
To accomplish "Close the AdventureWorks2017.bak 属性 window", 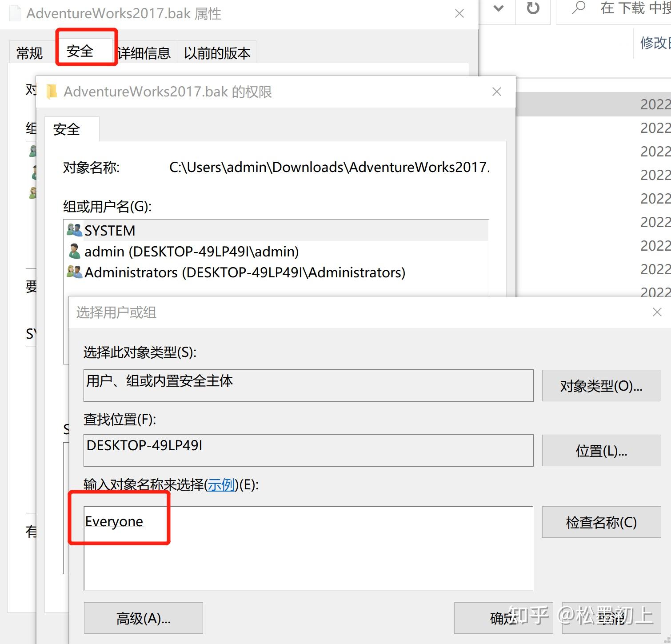I will pos(459,14).
